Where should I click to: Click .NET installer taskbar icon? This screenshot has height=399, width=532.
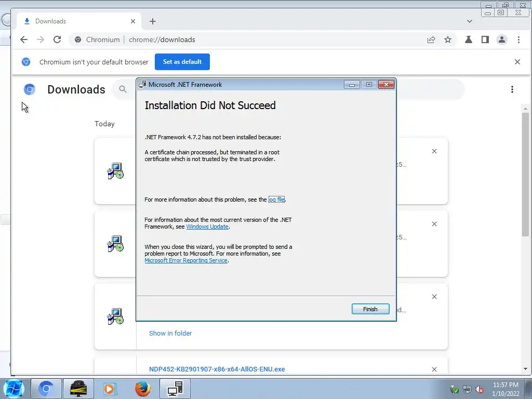click(x=175, y=389)
